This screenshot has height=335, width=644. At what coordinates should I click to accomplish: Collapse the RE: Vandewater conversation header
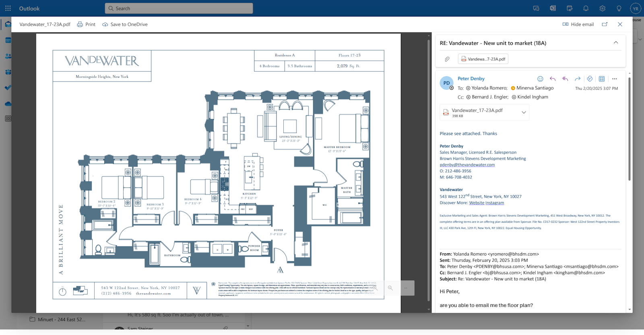pos(616,43)
